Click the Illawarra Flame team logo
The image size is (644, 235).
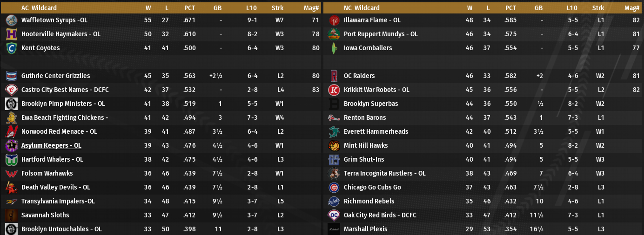pos(334,20)
